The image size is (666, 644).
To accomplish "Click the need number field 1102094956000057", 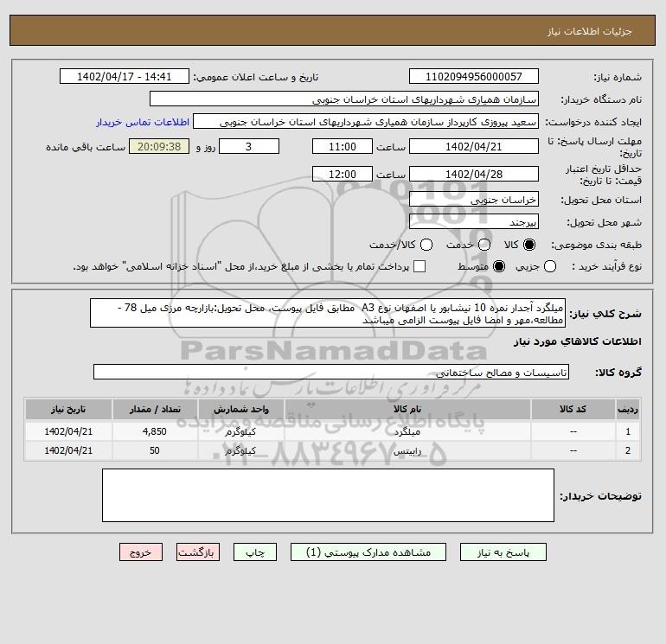I will 474,76.
